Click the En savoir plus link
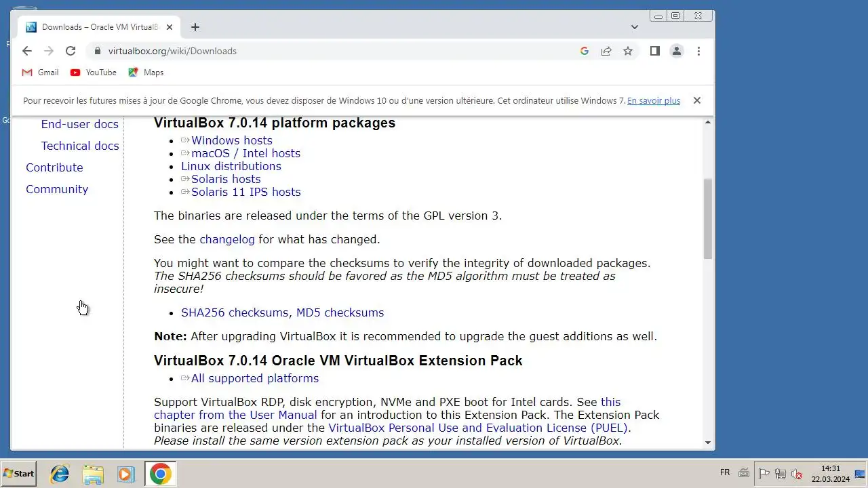The height and width of the screenshot is (488, 868). coord(654,100)
